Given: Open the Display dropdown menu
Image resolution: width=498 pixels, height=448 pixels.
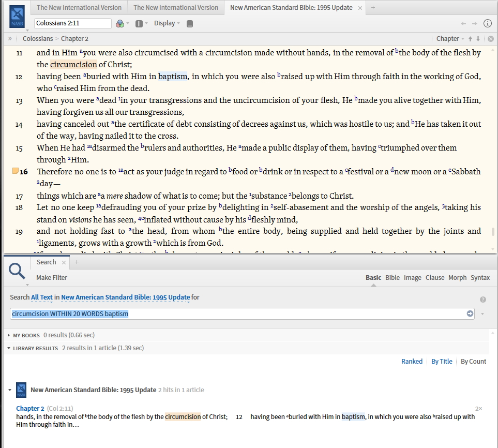Looking at the screenshot, I should [167, 23].
